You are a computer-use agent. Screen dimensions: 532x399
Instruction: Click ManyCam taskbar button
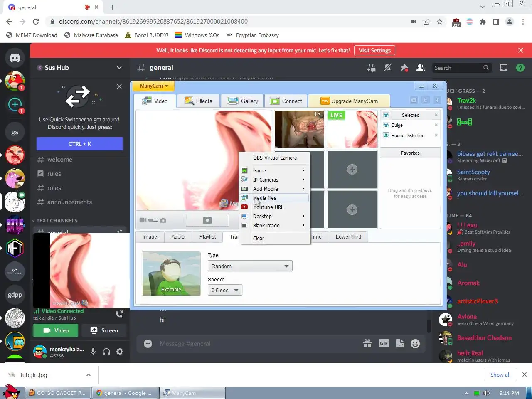(x=193, y=393)
